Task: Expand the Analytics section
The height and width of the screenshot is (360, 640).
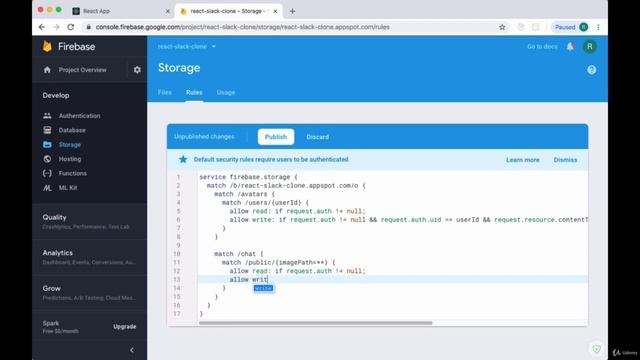Action: click(89, 257)
